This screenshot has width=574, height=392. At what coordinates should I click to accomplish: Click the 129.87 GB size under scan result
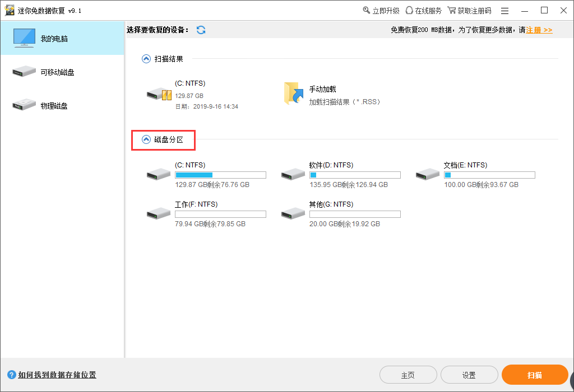click(189, 96)
